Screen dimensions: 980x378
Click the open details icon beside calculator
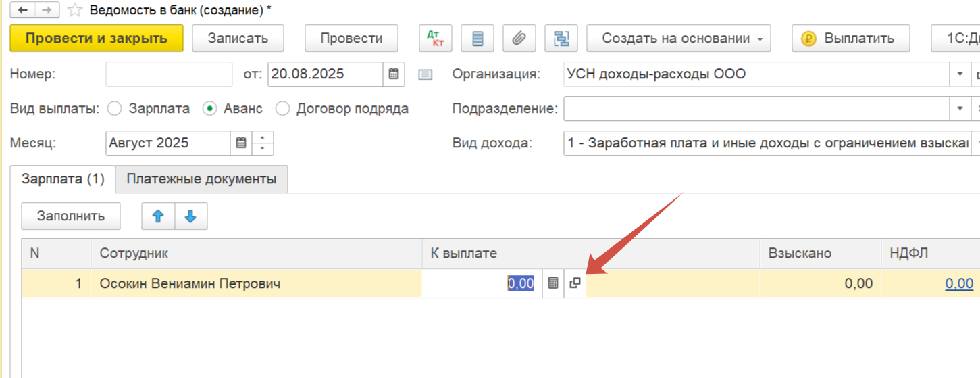575,283
